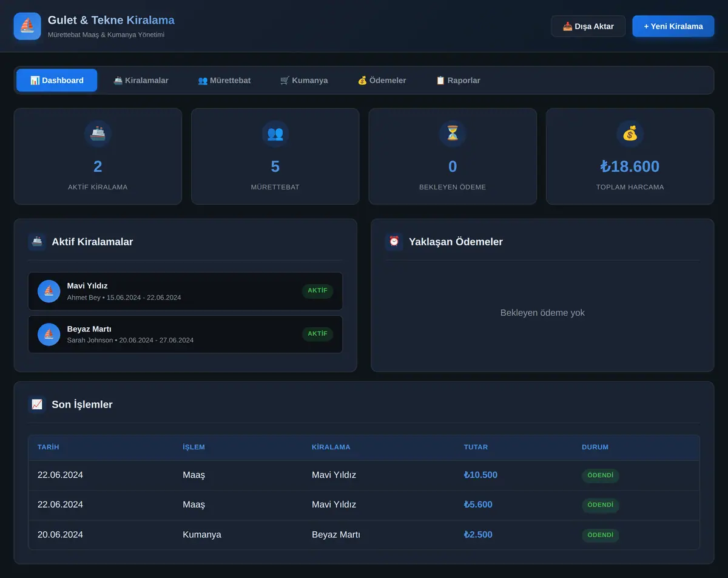728x578 pixels.
Task: Switch to the Kiralamalar tab
Action: click(x=141, y=80)
